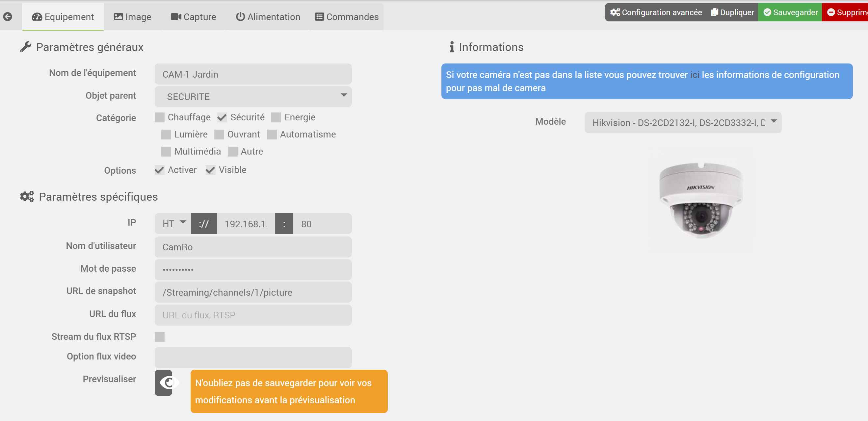
Task: Click Sauvegarder green checkmark button
Action: point(790,12)
